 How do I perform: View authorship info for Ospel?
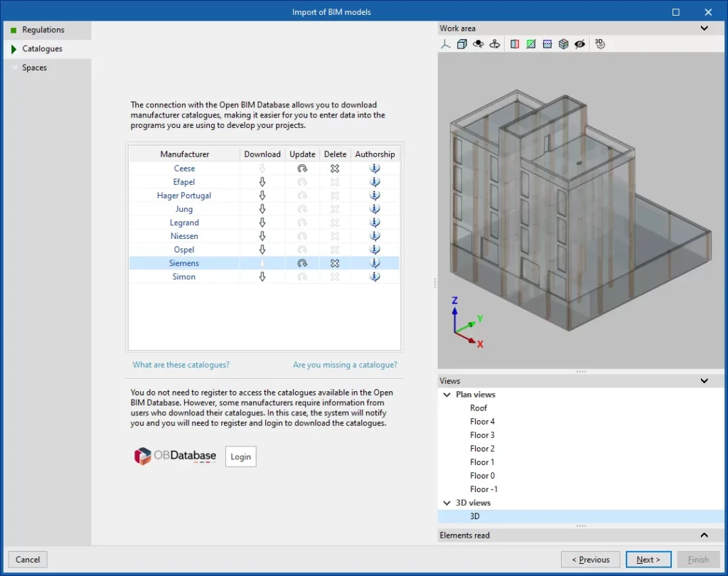tap(375, 250)
